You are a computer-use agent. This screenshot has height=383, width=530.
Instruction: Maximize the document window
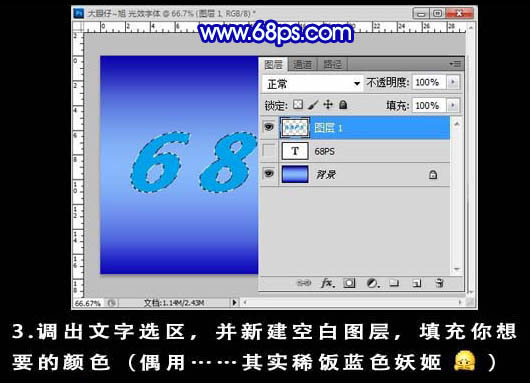tap(437, 14)
